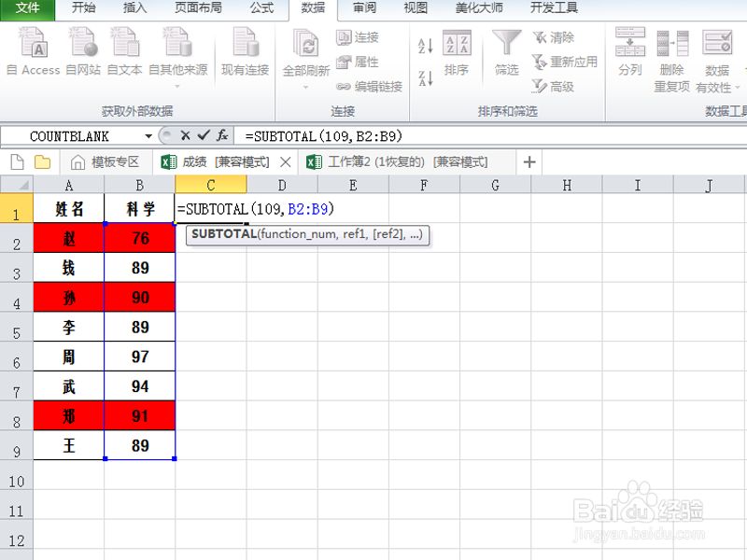
Task: Sort descending with the Z-A icon
Action: point(426,78)
